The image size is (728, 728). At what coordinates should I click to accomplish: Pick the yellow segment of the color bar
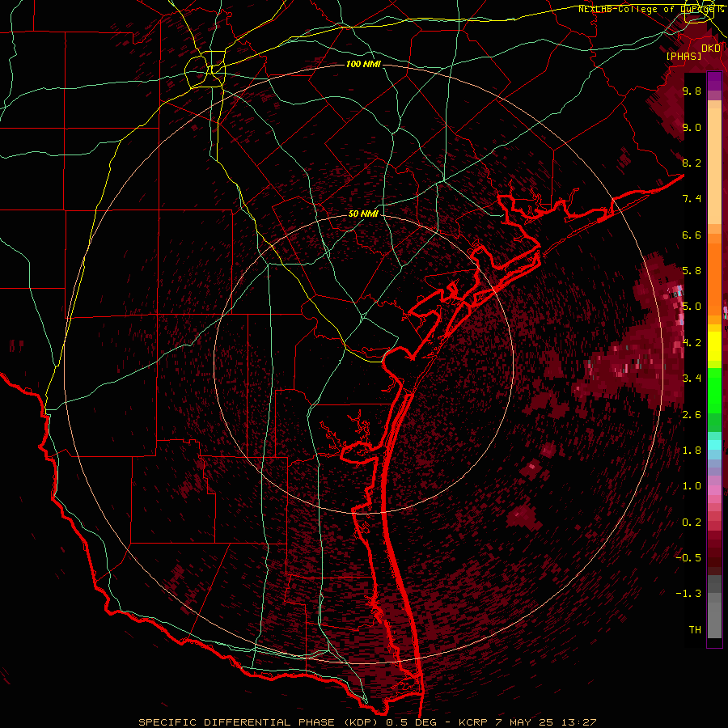714,346
